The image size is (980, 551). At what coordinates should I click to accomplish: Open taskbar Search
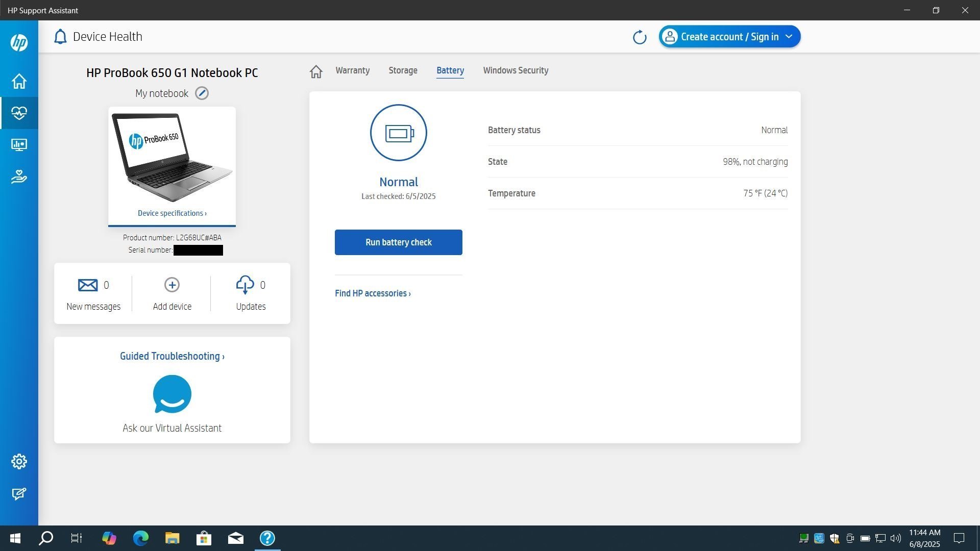tap(46, 538)
